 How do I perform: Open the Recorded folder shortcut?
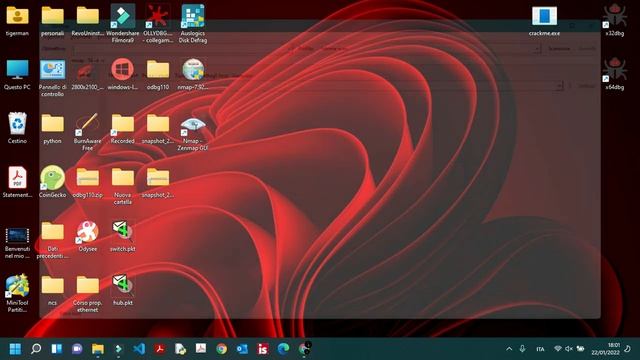tap(123, 124)
